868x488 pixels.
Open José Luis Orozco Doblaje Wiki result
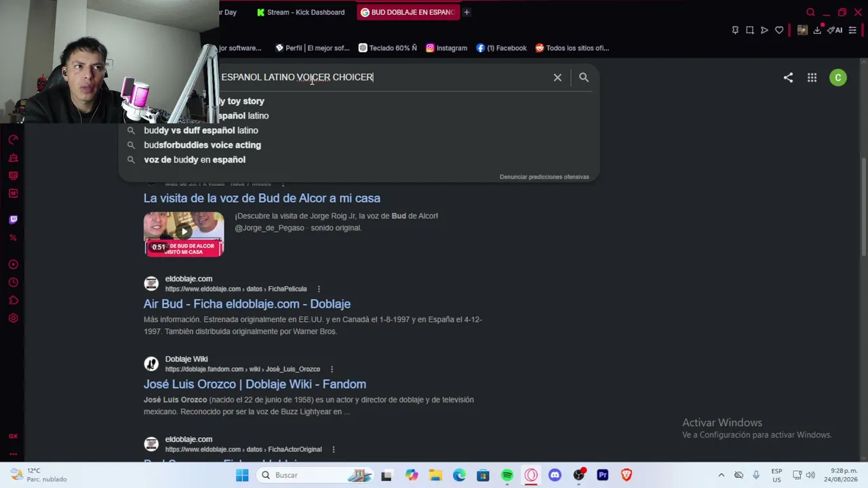pos(255,384)
